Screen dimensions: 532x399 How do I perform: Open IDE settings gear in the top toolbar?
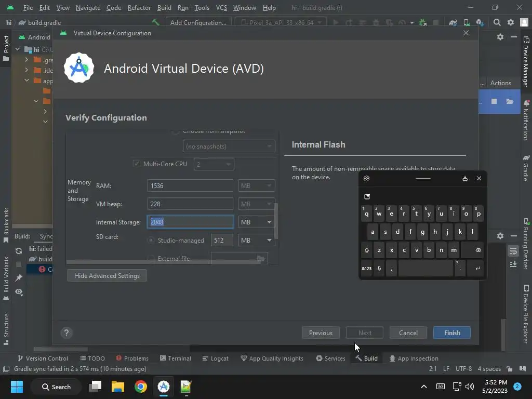coord(510,22)
